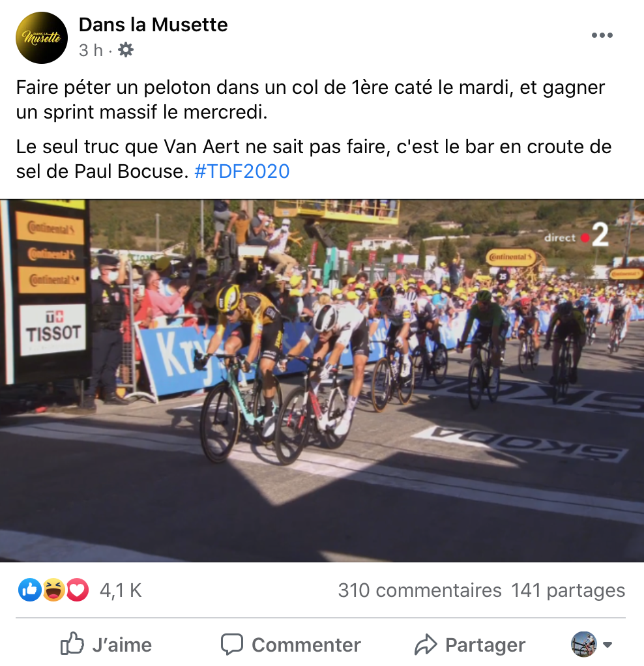Click the Partager button label
Screen dimensions: 644x666
coord(485,645)
